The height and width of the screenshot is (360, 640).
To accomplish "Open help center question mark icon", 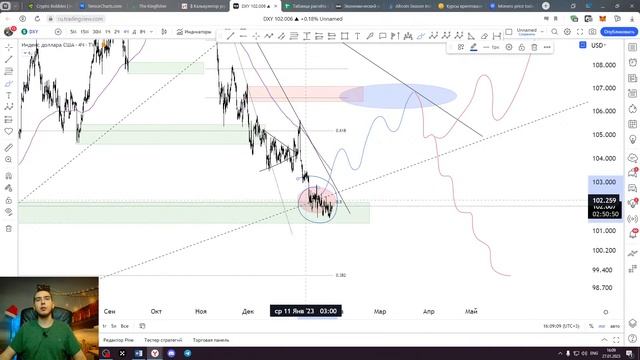I will pyautogui.click(x=633, y=338).
